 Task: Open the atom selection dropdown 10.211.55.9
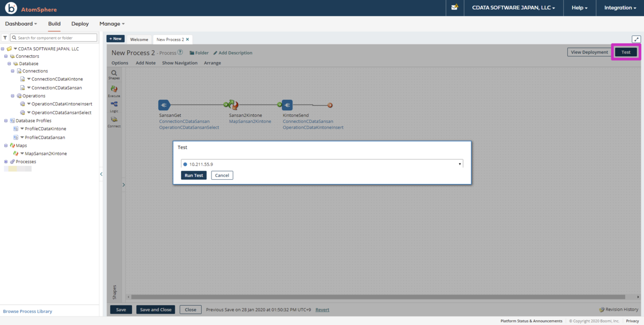coord(322,164)
